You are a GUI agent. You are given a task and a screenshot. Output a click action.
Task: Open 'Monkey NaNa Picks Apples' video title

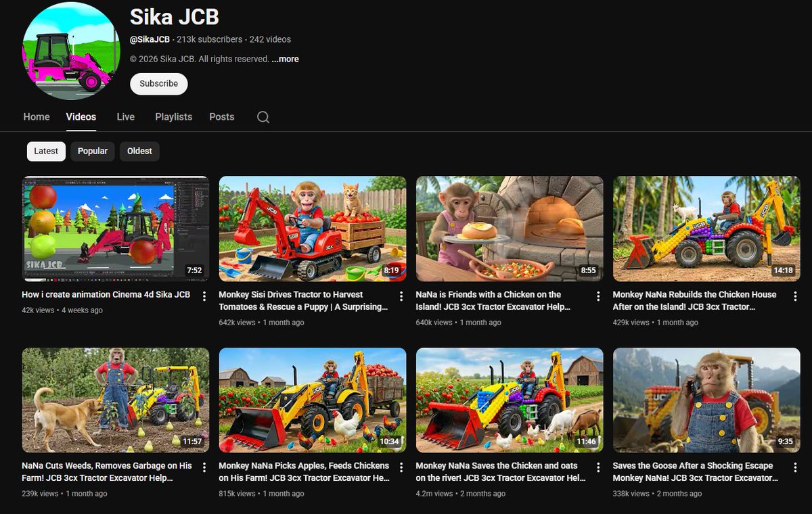pos(304,471)
